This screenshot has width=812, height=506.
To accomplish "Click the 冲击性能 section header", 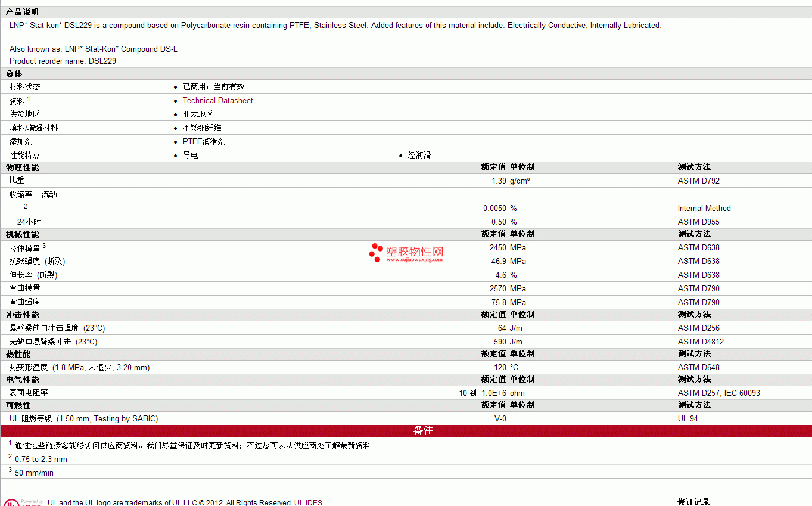I will click(23, 315).
